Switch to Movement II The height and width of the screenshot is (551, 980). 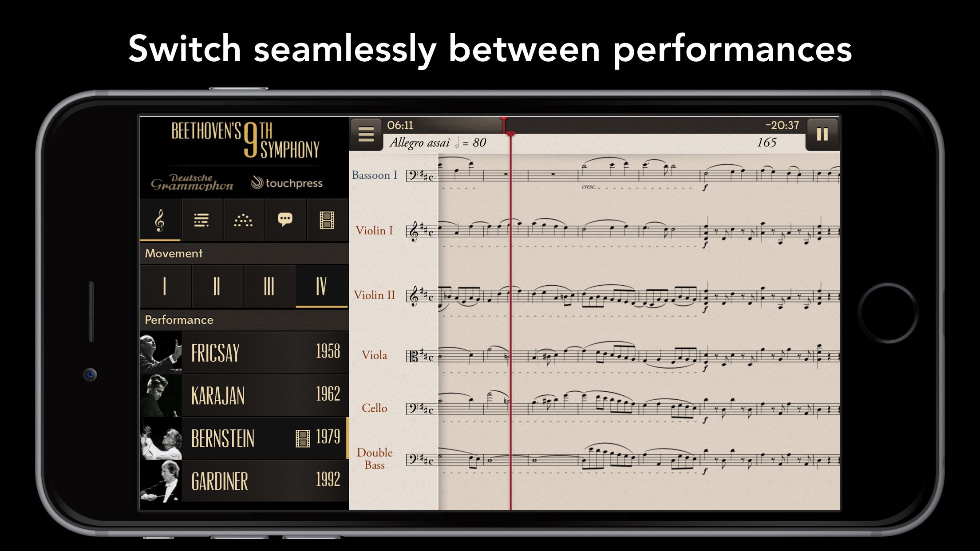pyautogui.click(x=217, y=287)
